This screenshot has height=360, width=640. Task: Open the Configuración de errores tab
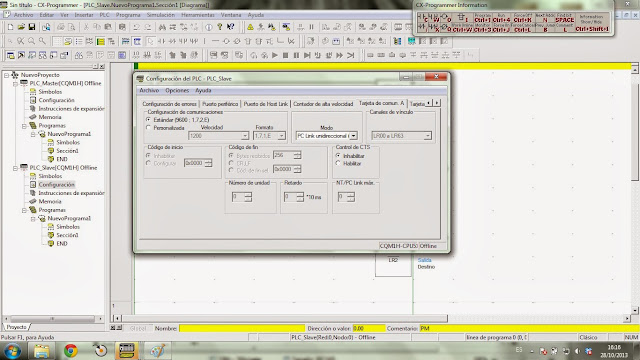coord(169,104)
